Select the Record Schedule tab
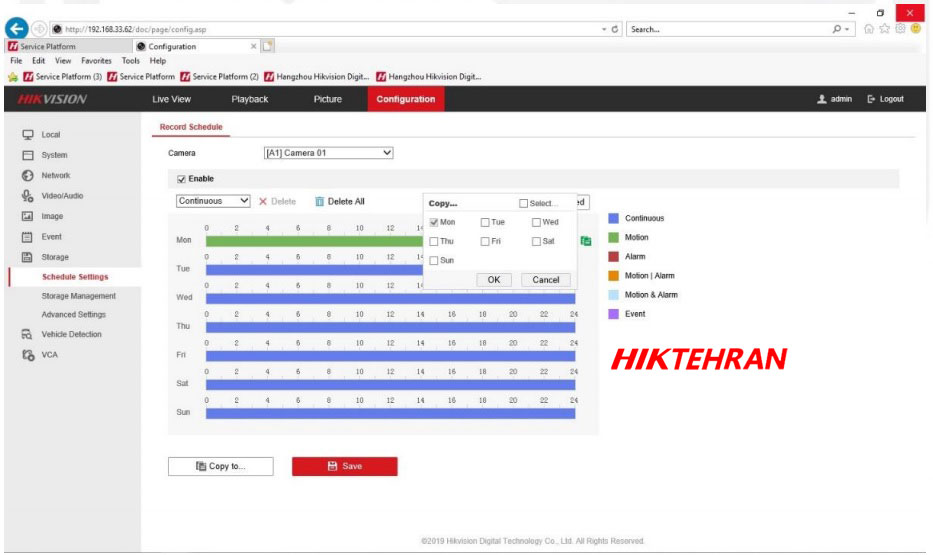933x555 pixels. point(191,127)
